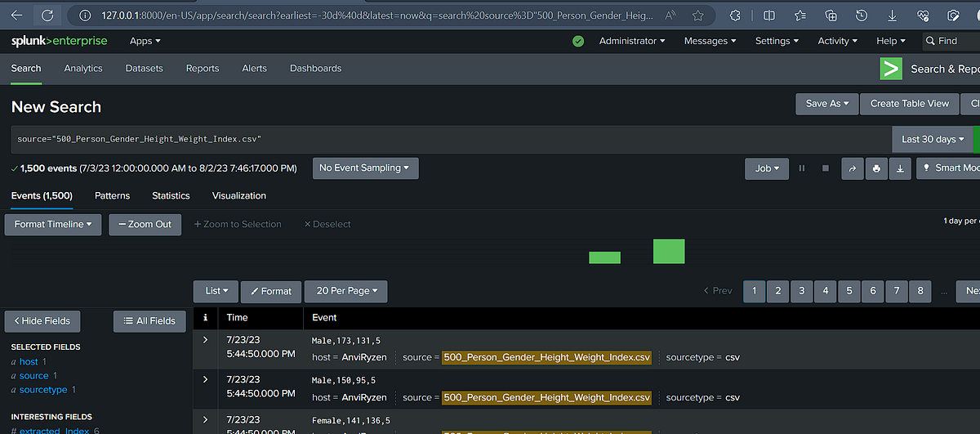The height and width of the screenshot is (434, 980).
Task: Open the Favorites list icon
Action: click(800, 15)
